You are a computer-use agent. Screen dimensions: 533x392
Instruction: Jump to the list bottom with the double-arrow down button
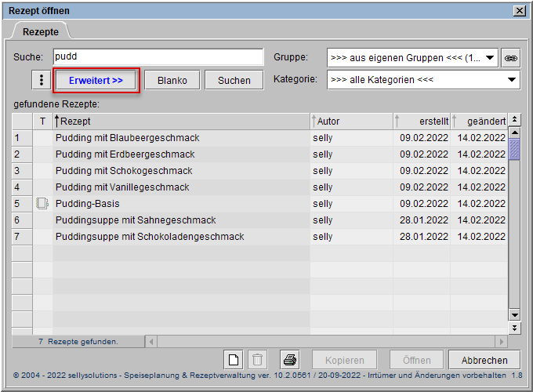point(514,327)
